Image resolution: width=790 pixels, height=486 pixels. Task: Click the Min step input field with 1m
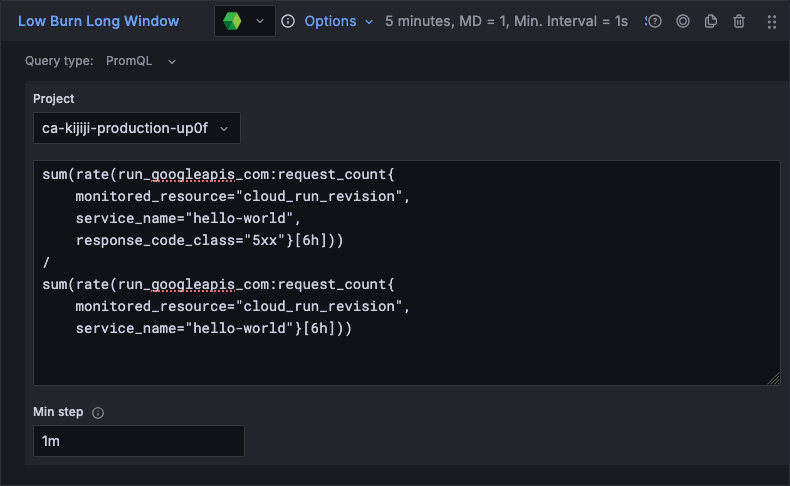(138, 441)
